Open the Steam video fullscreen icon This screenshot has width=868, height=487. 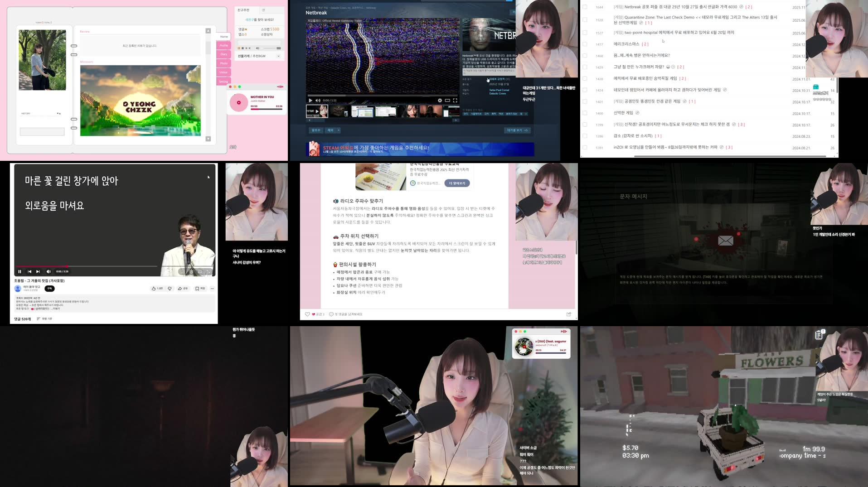click(x=455, y=101)
